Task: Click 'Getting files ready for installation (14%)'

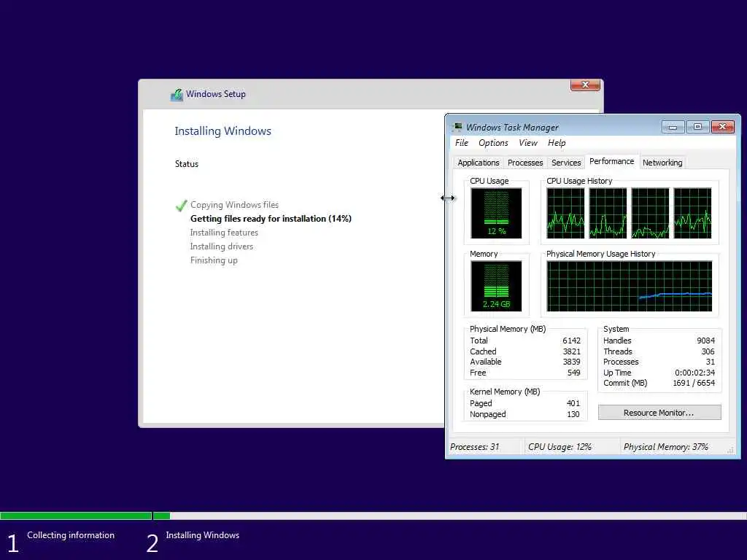Action: point(271,219)
